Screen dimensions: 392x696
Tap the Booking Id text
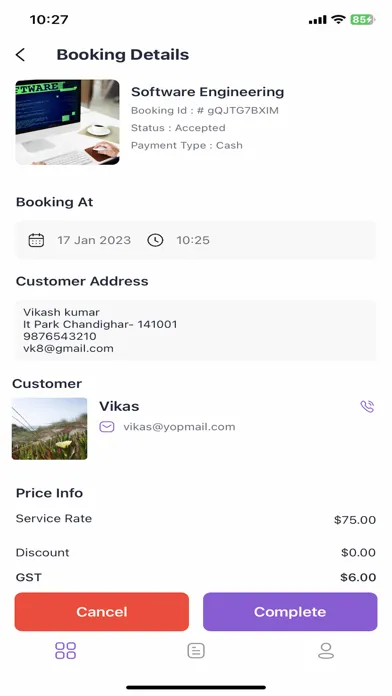[205, 111]
